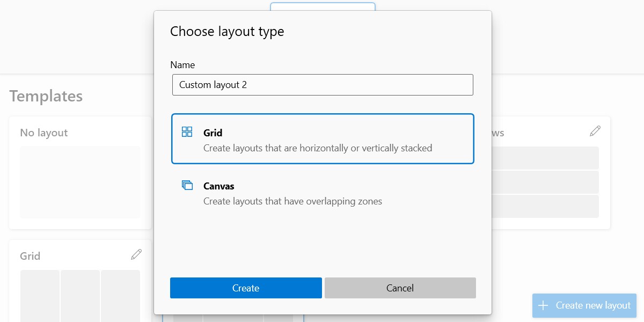Click 'Create layouts that are horizontally or vertically stacked'
Image resolution: width=644 pixels, height=322 pixels.
318,148
